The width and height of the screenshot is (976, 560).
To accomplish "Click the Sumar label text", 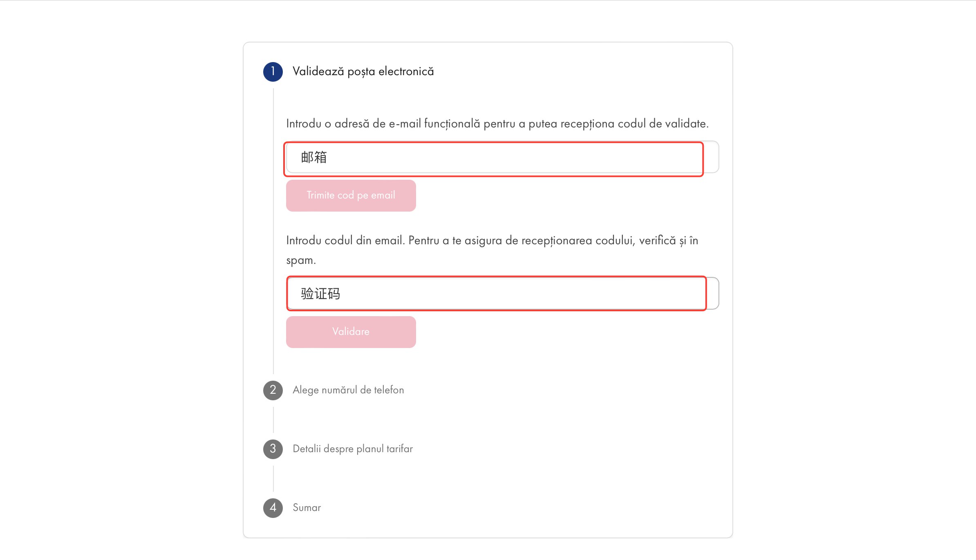I will [307, 508].
